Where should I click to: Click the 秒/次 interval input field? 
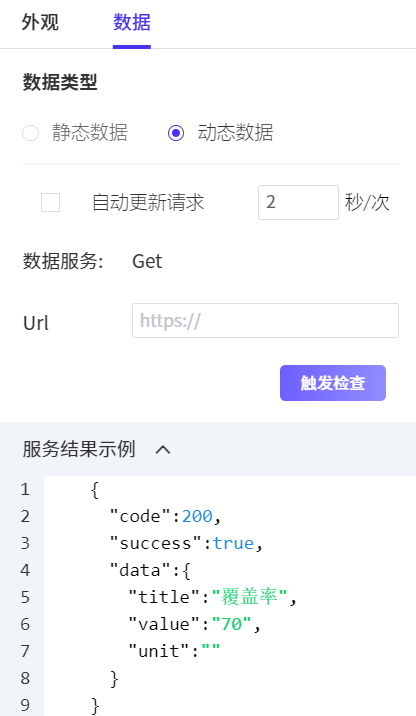(298, 202)
